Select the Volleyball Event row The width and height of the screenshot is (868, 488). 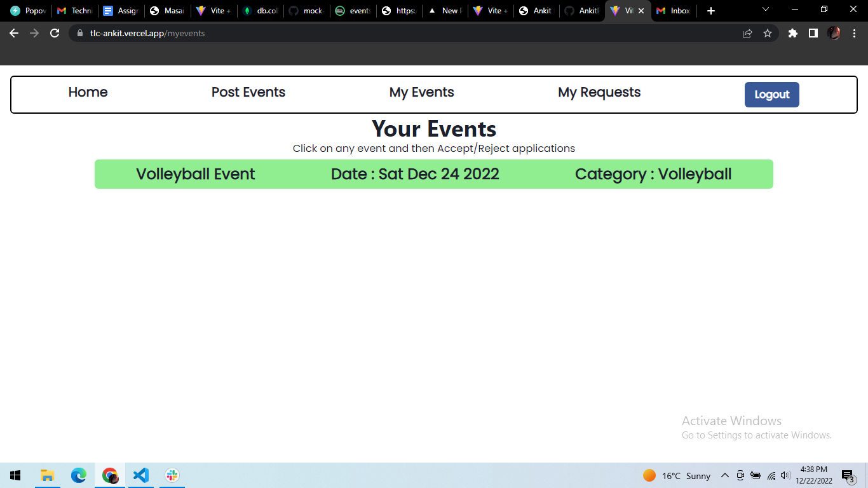click(x=434, y=173)
